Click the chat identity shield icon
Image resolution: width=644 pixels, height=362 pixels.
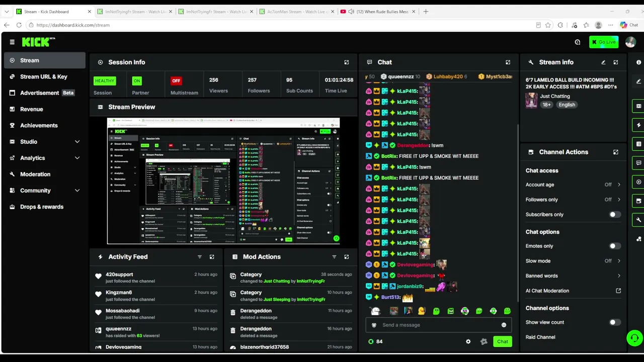coord(374,325)
